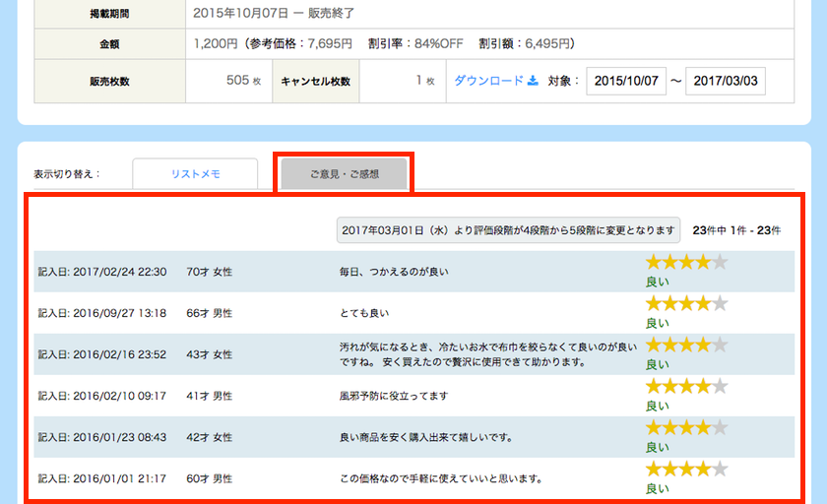This screenshot has width=827, height=504.
Task: Click the 販売枚数 header cell
Action: coord(109,81)
